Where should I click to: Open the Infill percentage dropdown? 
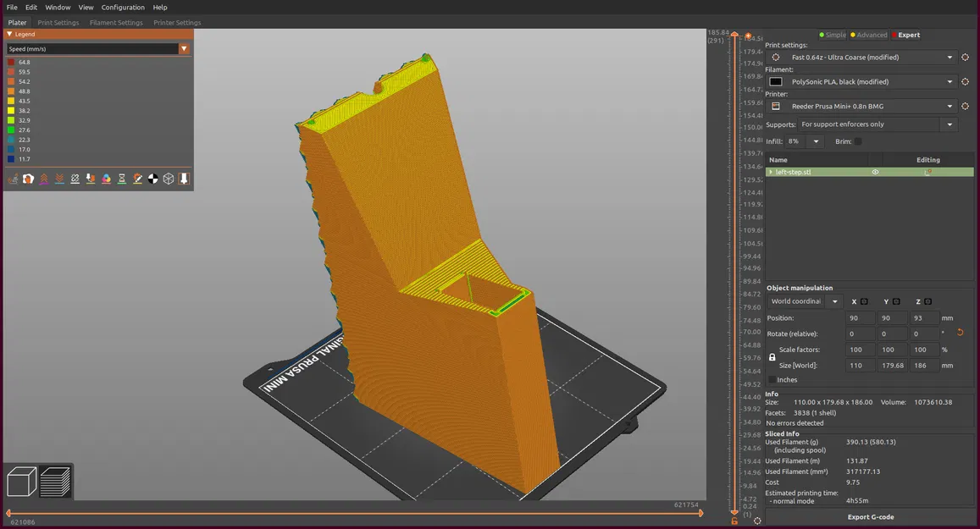click(803, 142)
